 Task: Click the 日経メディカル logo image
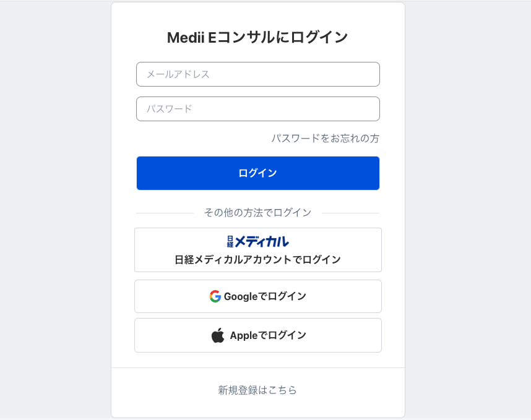(257, 241)
